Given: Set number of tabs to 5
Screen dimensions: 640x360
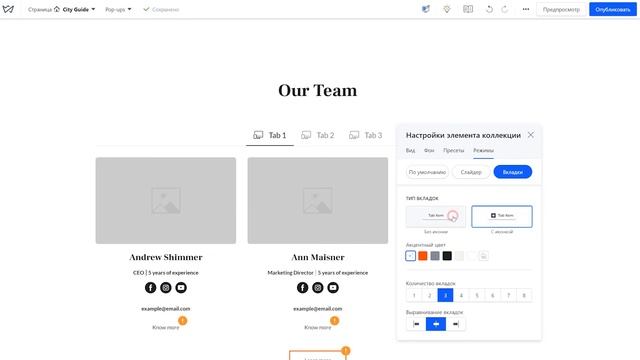Looking at the screenshot, I should click(477, 295).
